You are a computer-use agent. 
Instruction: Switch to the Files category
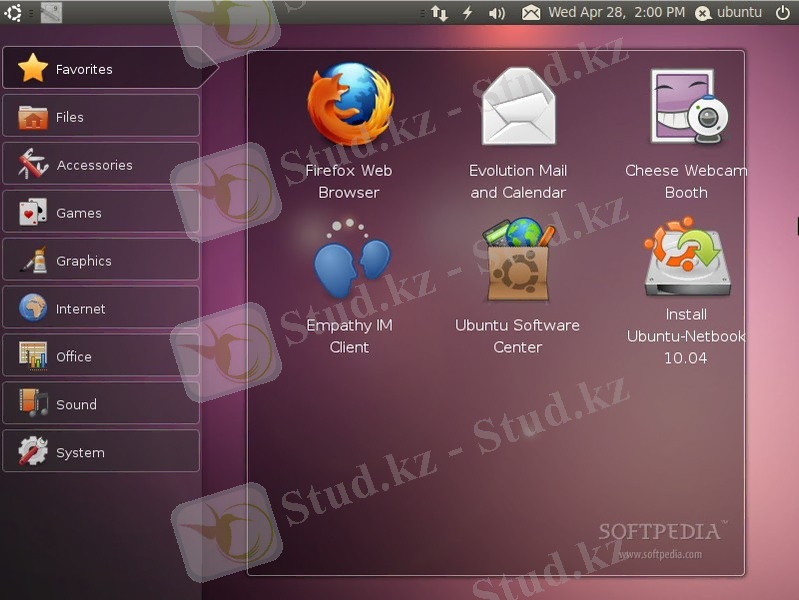tap(101, 117)
